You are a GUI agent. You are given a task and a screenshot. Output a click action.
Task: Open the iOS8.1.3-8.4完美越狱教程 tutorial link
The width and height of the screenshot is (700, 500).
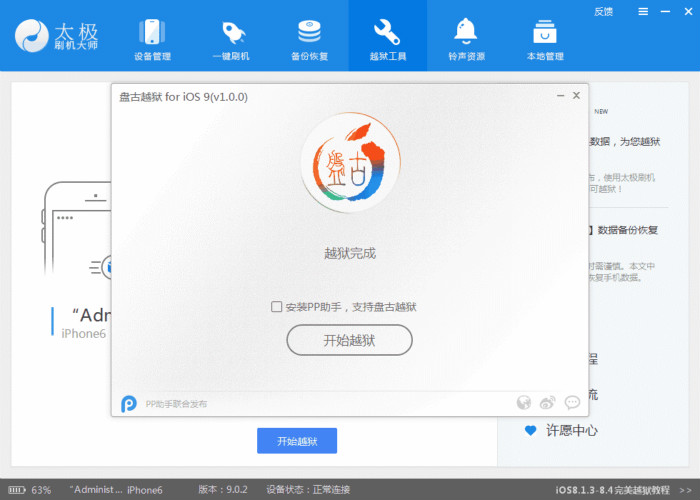(x=612, y=490)
